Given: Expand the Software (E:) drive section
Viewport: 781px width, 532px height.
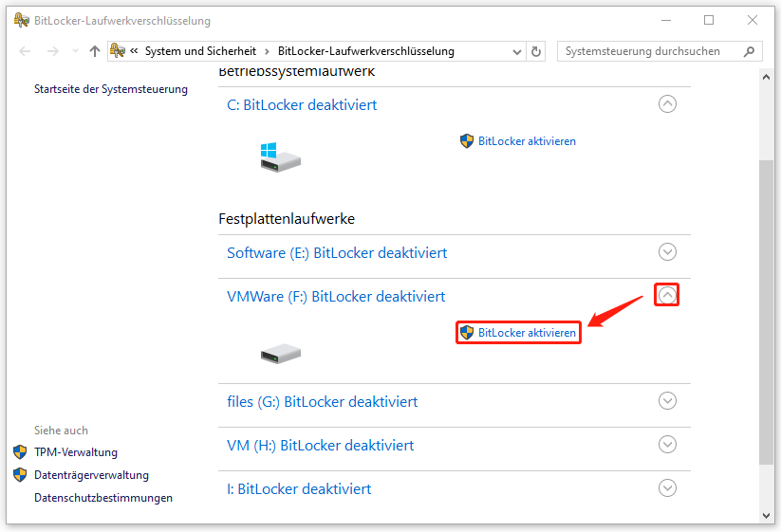Looking at the screenshot, I should coord(667,252).
